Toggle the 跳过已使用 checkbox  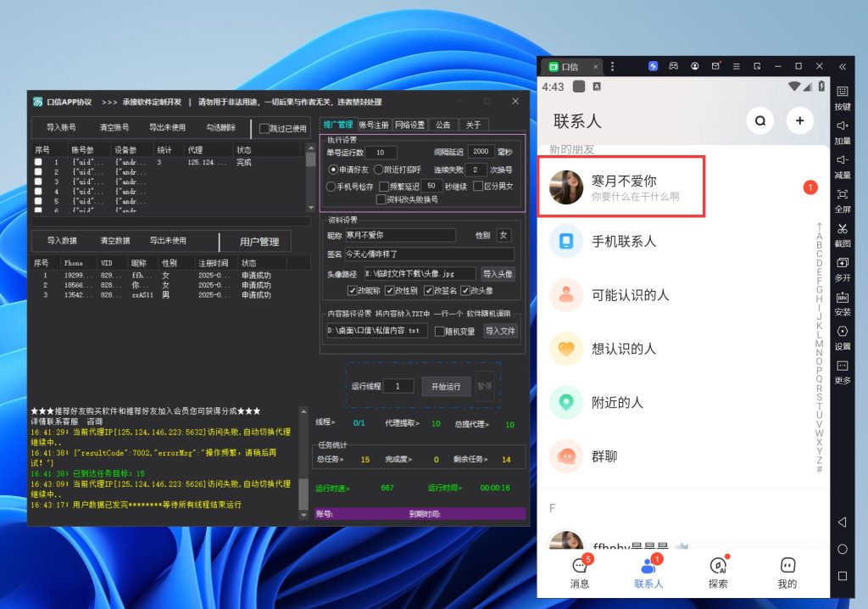pyautogui.click(x=264, y=129)
